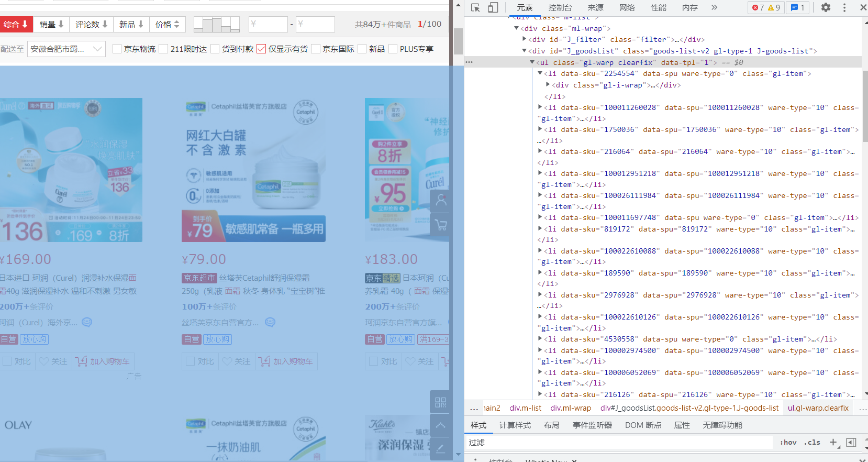Open DevTools settings gear

click(x=826, y=7)
